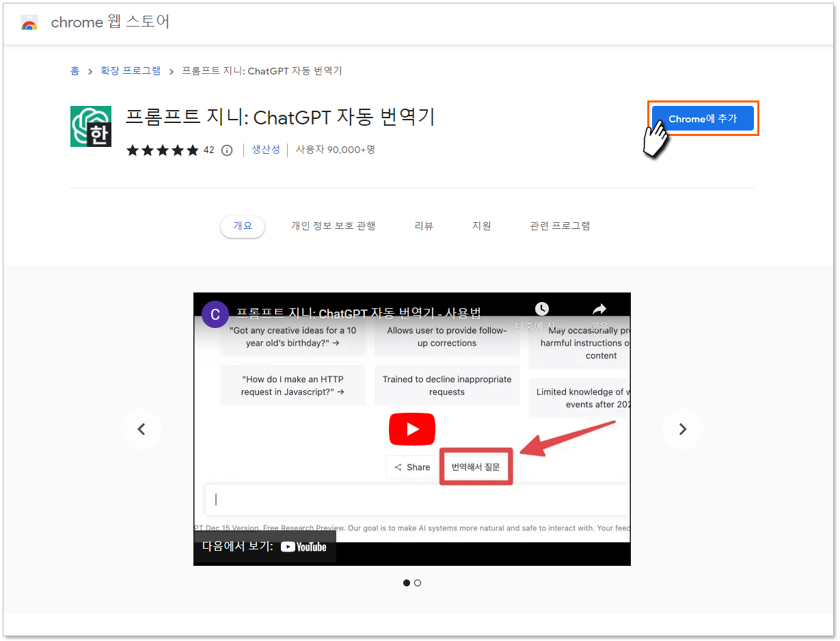The height and width of the screenshot is (641, 840).
Task: Switch to the 리뷰 tab
Action: tap(424, 226)
